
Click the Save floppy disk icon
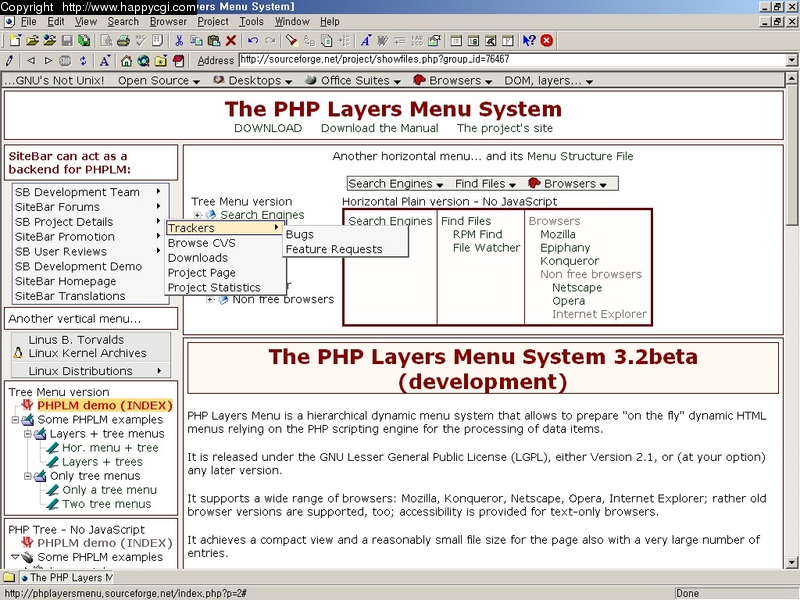[67, 40]
